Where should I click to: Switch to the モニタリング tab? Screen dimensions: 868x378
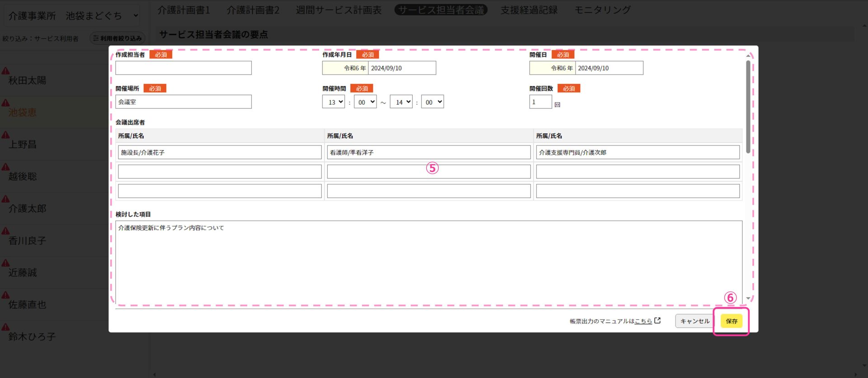pos(602,10)
